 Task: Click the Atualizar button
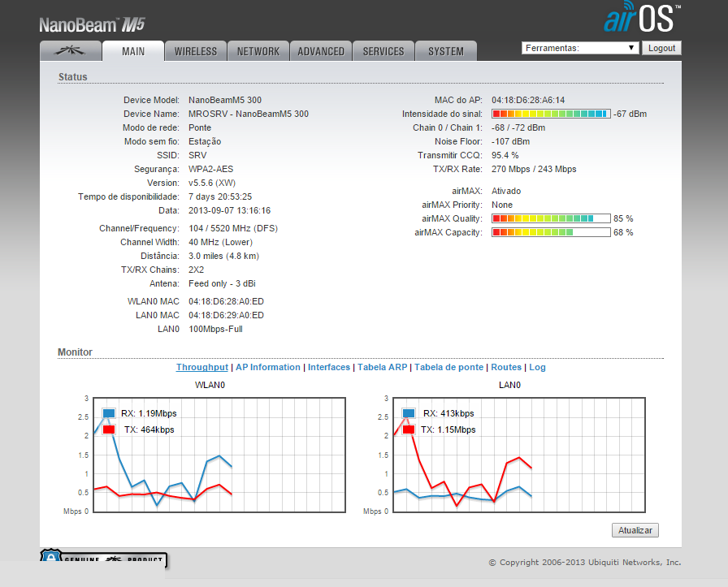point(635,530)
